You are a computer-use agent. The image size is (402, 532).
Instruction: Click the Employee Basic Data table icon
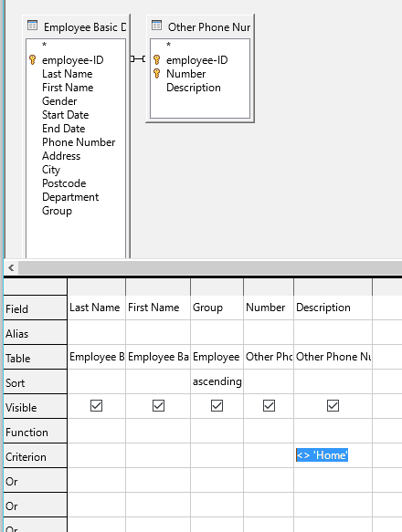[x=32, y=26]
